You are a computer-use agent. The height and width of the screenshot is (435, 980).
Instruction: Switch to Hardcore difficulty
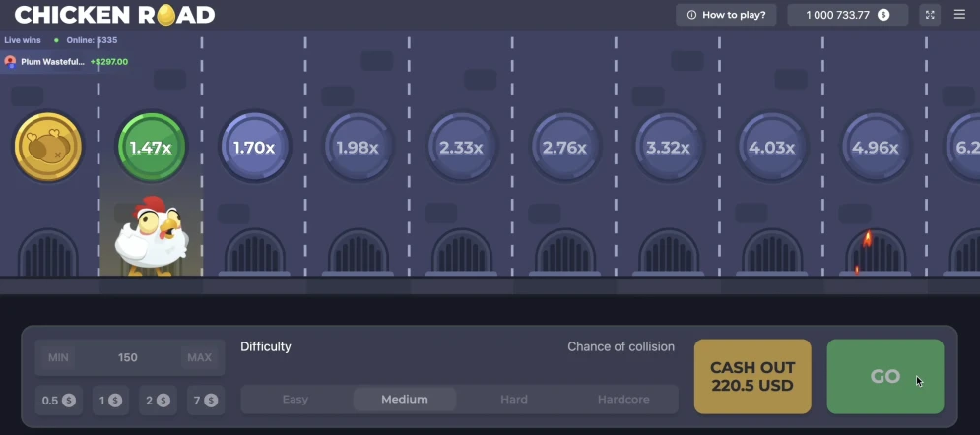(x=623, y=400)
